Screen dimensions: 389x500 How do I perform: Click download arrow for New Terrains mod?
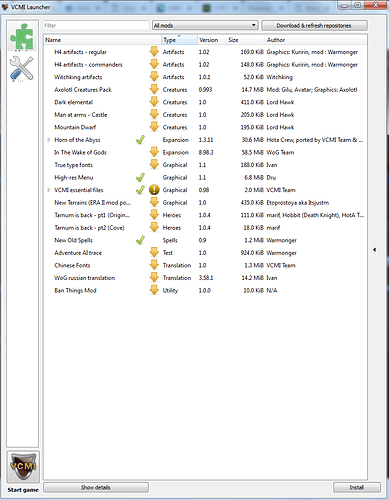point(154,203)
